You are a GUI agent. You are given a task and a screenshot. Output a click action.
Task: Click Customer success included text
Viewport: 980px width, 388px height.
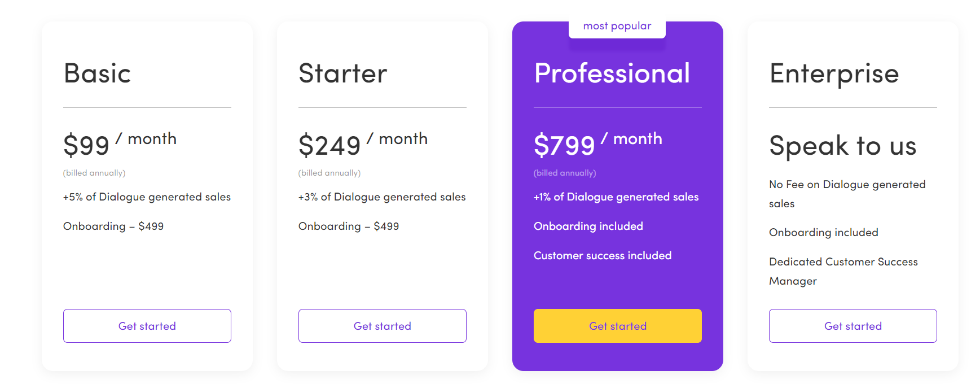pyautogui.click(x=603, y=255)
